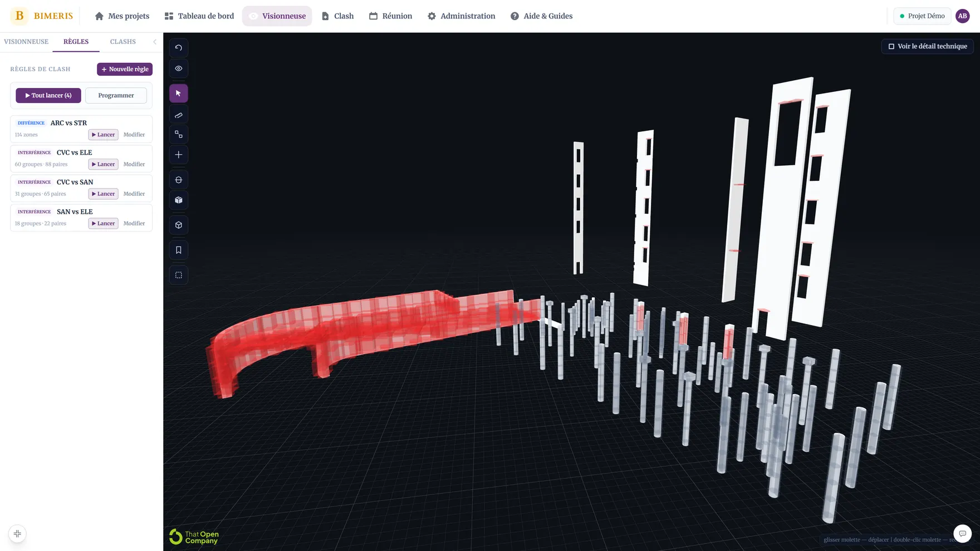
Task: Click the Programmer button
Action: pyautogui.click(x=116, y=96)
